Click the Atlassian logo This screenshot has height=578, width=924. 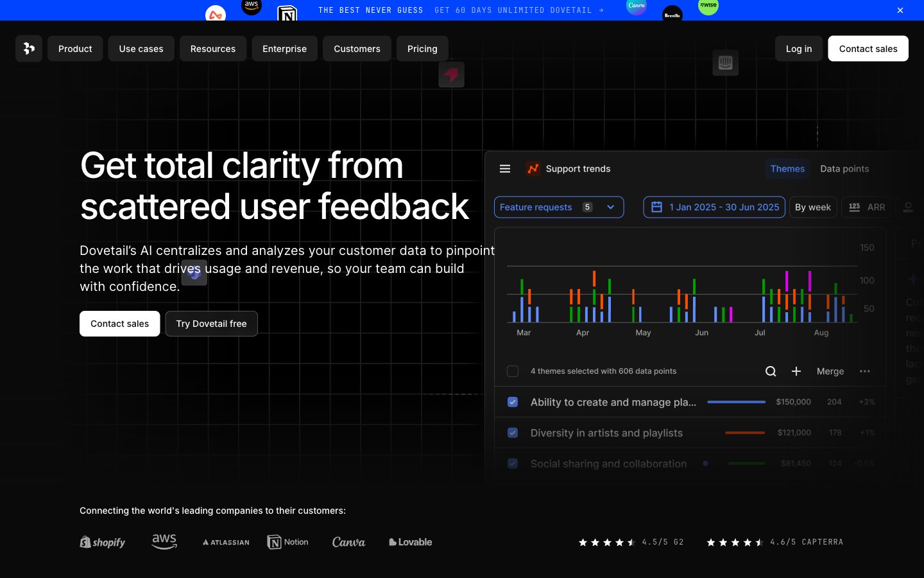(226, 542)
